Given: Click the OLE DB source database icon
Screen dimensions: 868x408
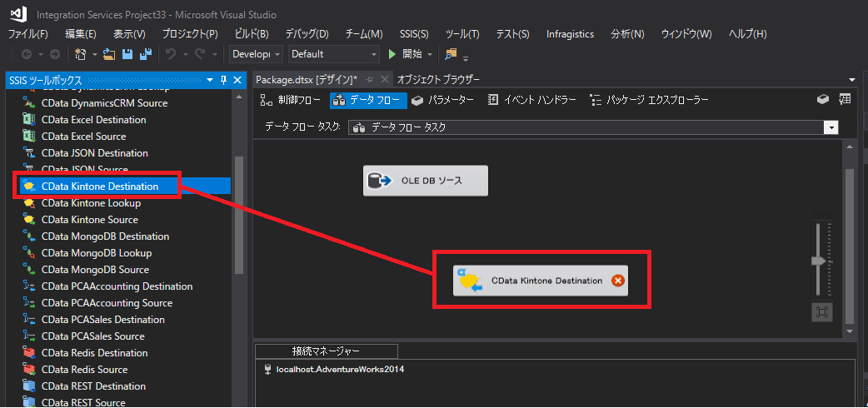Looking at the screenshot, I should [380, 181].
